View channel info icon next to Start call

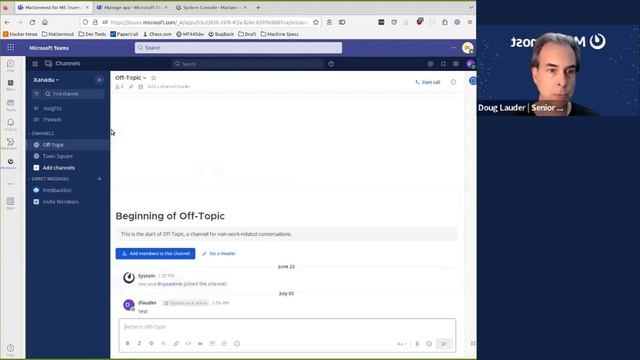(x=453, y=82)
